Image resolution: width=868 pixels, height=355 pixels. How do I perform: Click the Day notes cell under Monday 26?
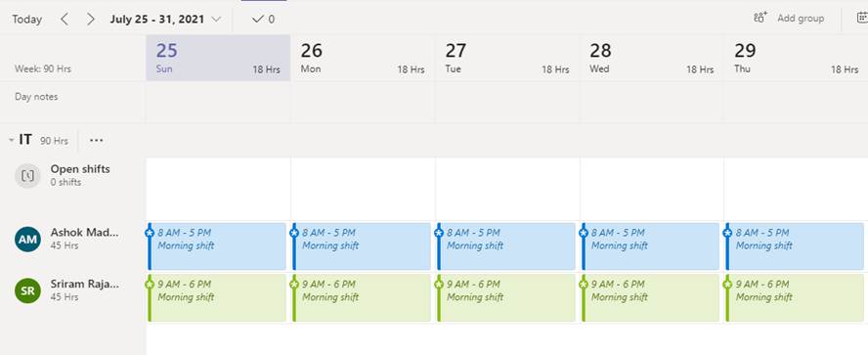pyautogui.click(x=364, y=102)
